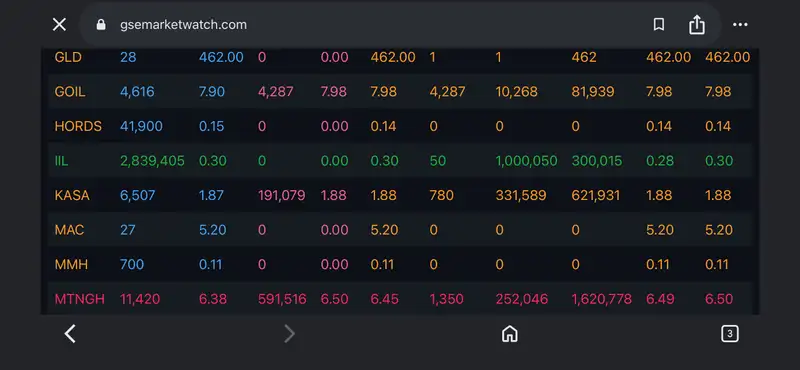Select the IIL ticker symbol

[61, 161]
